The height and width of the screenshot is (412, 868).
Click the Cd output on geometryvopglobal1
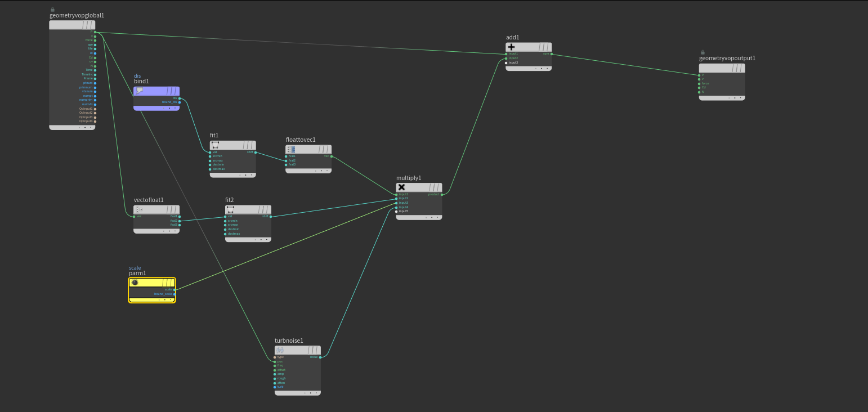pos(95,57)
